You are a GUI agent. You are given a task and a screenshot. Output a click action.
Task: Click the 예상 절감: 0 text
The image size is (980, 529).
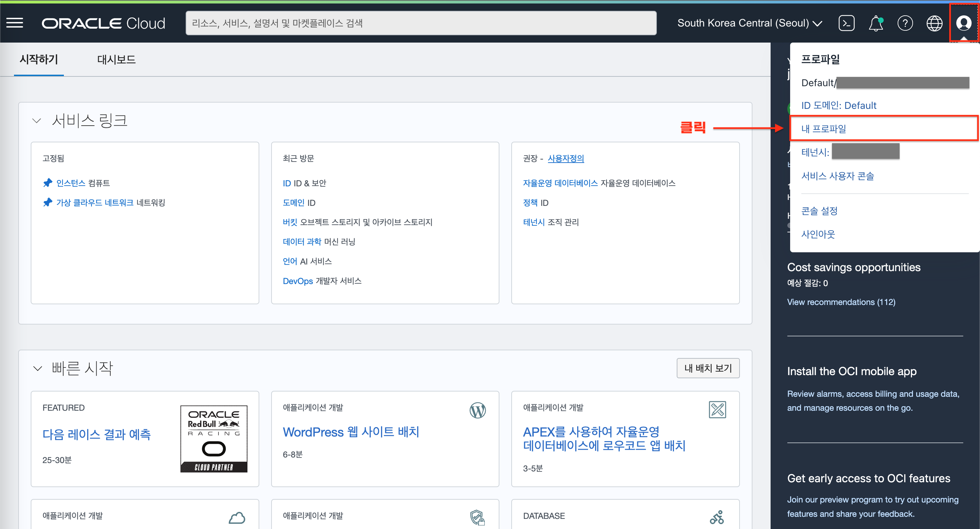click(808, 283)
